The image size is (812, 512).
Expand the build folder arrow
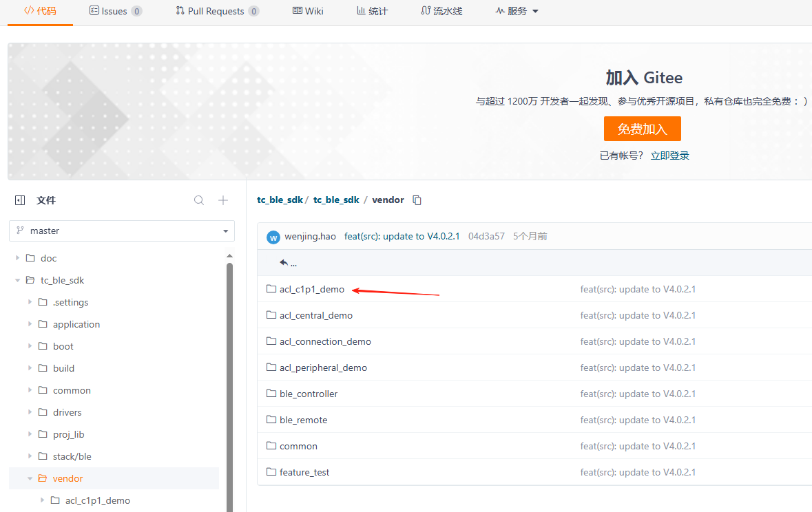point(30,368)
